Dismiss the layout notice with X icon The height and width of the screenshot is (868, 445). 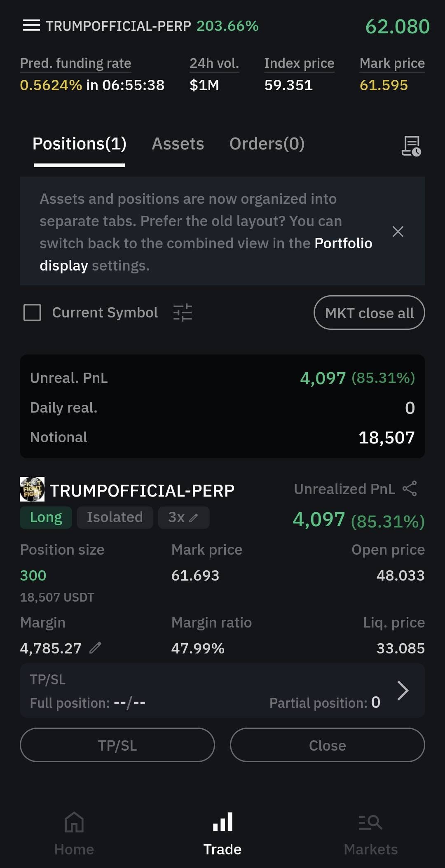pyautogui.click(x=398, y=231)
